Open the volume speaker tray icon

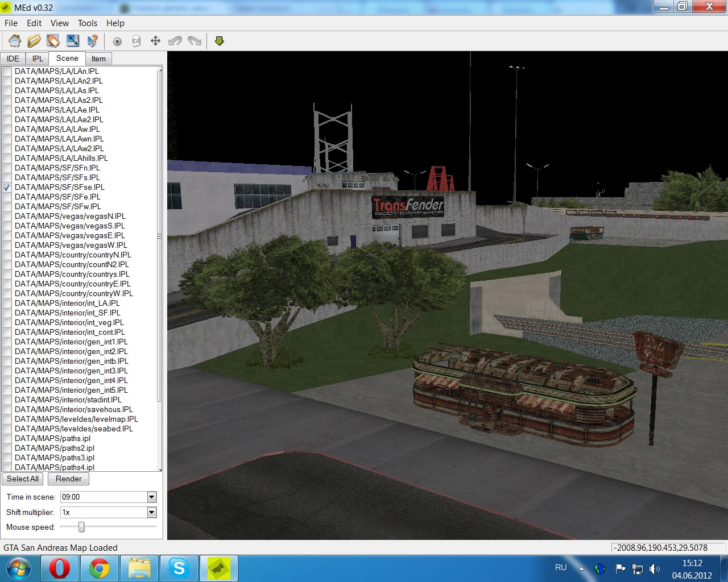655,568
